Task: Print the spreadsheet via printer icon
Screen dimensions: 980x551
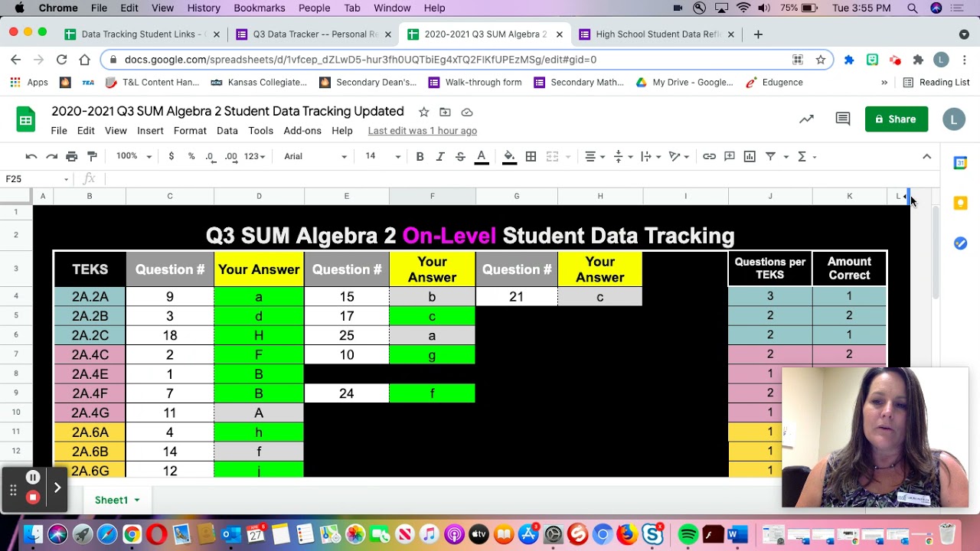Action: 71,156
